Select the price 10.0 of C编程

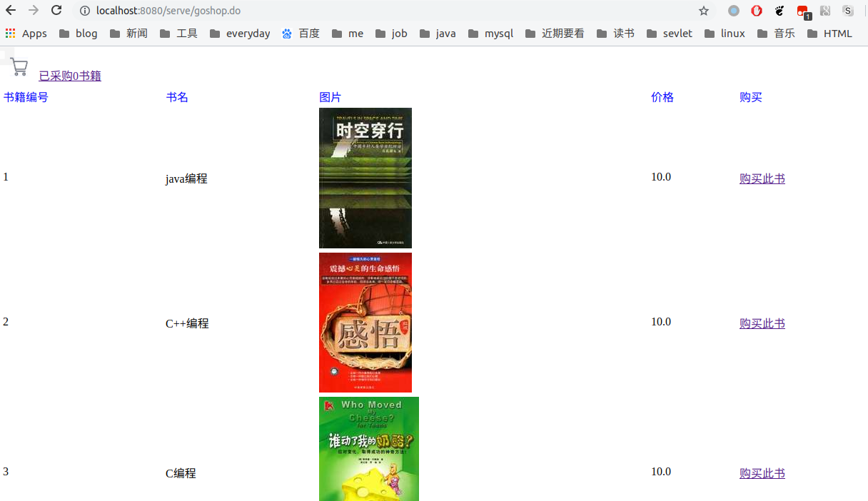(x=661, y=472)
